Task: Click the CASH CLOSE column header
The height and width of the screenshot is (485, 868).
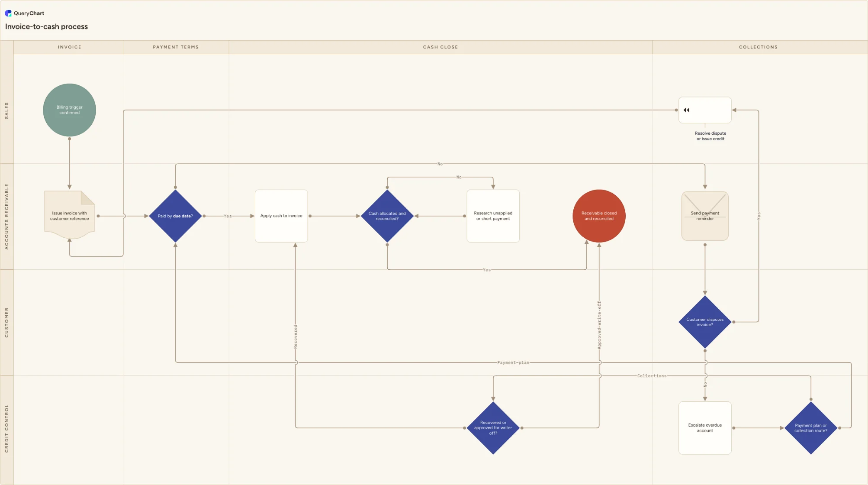Action: [440, 47]
